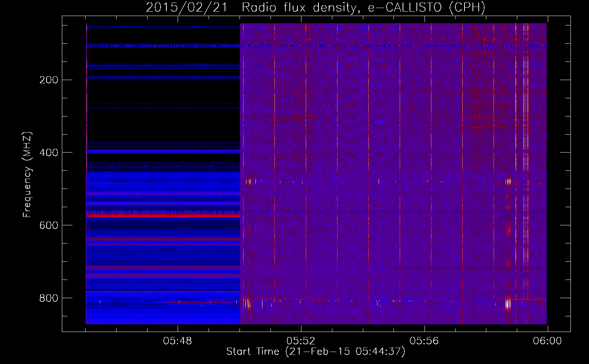Click the 200 frequency tick label

pyautogui.click(x=48, y=80)
